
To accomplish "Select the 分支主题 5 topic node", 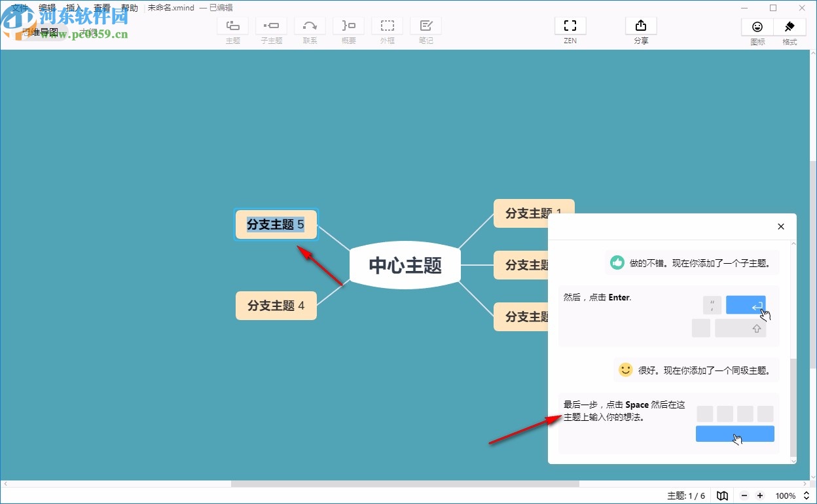I will [x=276, y=225].
